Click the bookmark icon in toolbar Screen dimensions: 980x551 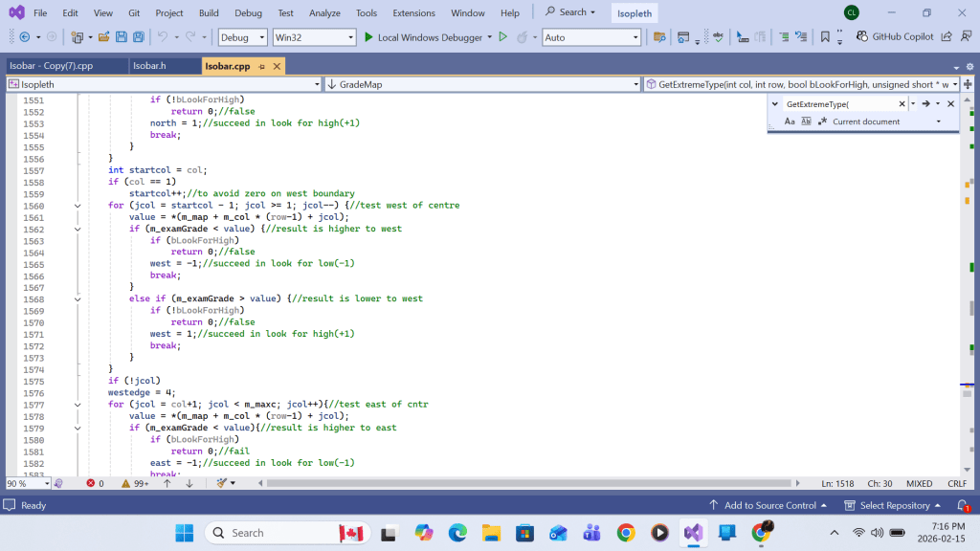(825, 37)
